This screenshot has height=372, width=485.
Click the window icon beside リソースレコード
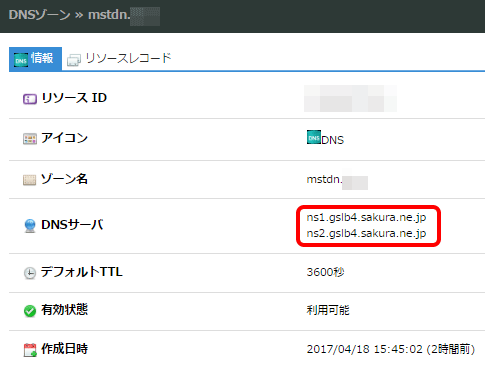[74, 60]
